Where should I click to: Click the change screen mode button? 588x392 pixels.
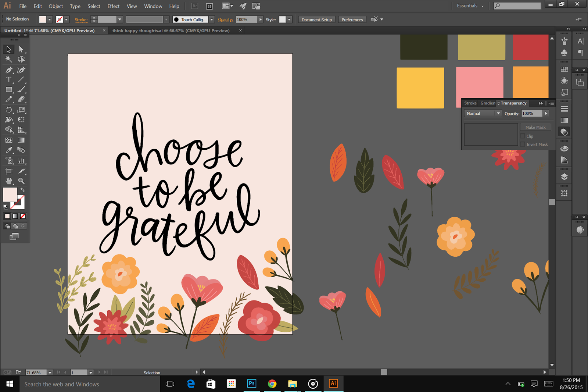[x=14, y=236]
